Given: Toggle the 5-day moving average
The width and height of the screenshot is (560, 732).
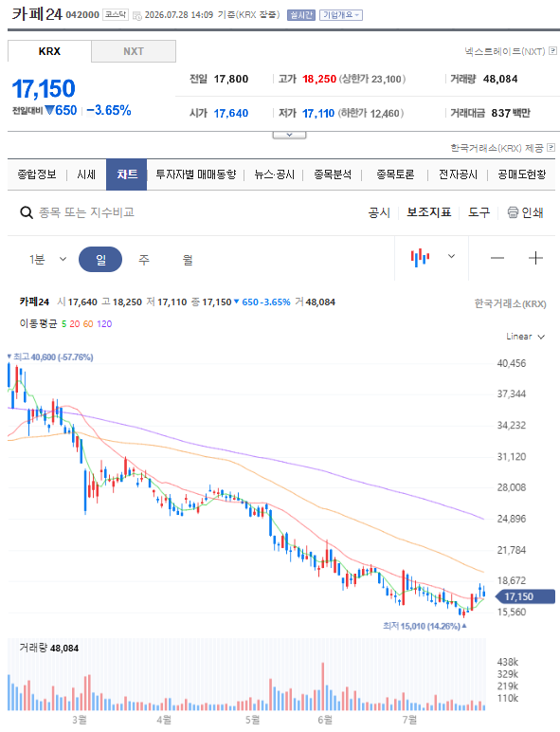Looking at the screenshot, I should (63, 324).
